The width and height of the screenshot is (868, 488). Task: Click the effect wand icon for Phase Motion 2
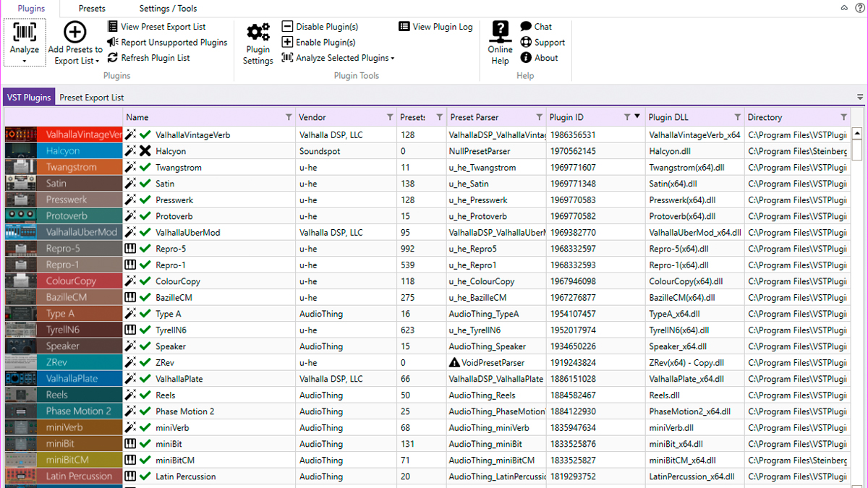coord(130,411)
